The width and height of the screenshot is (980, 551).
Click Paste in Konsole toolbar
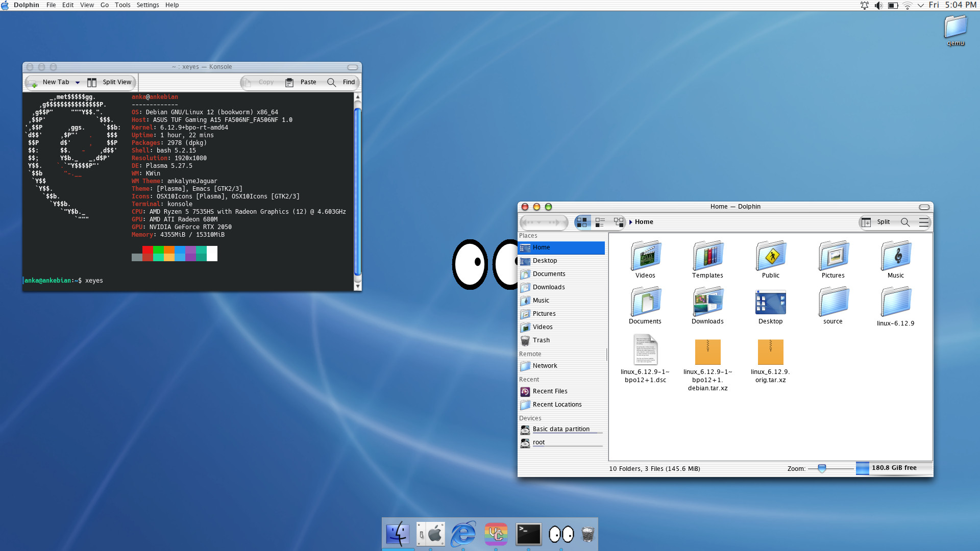(301, 82)
